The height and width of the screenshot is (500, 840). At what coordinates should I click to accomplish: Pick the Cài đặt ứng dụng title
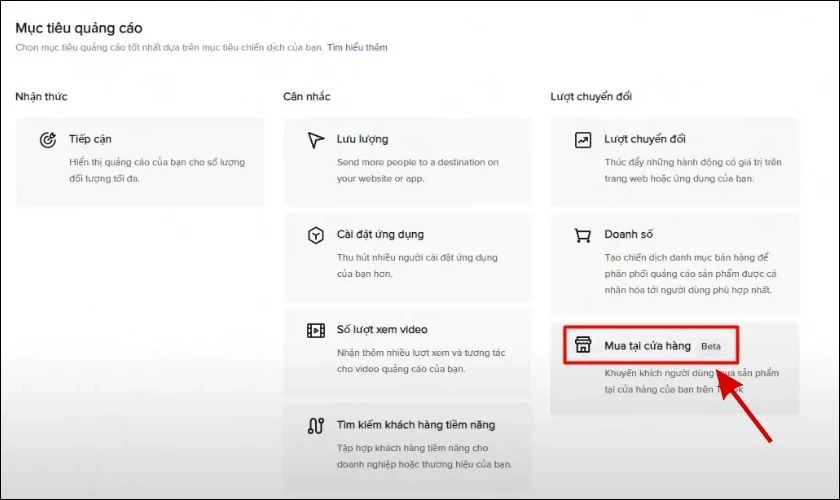tap(380, 234)
